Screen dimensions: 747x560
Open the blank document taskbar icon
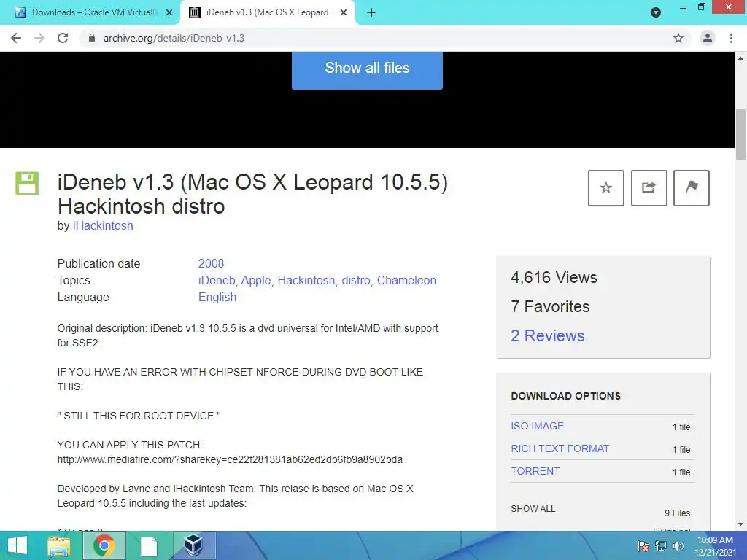(149, 545)
